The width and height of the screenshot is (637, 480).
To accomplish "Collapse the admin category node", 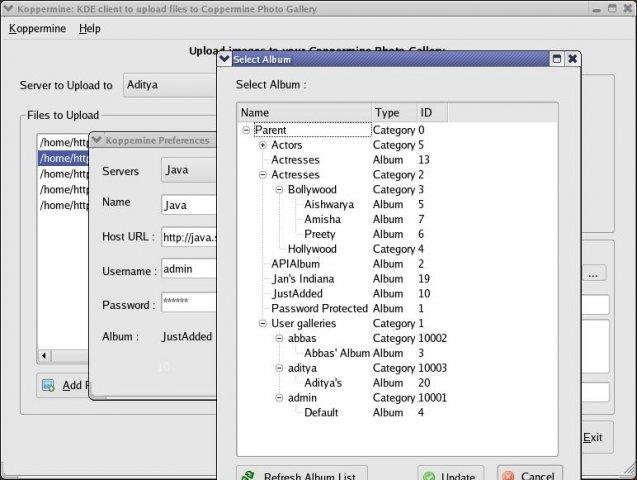I will pos(279,398).
